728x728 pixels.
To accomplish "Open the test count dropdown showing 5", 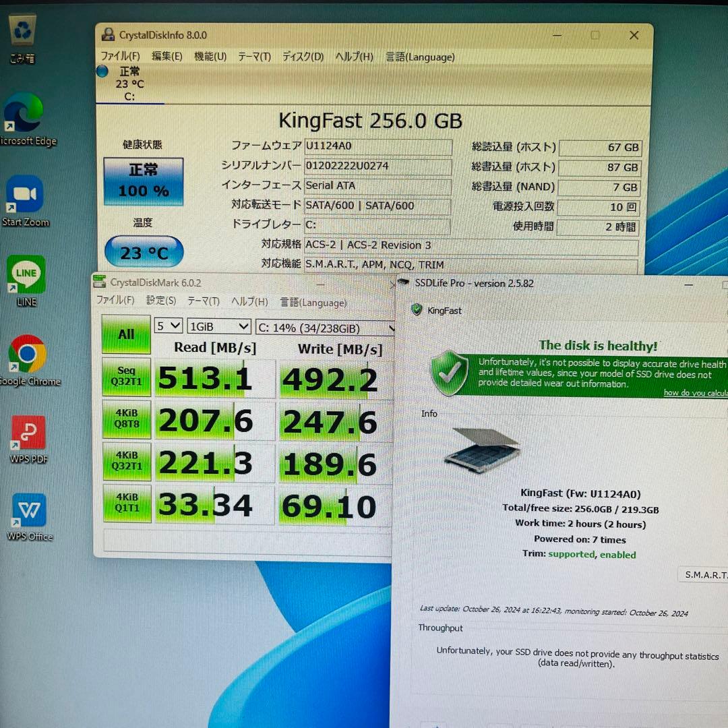I will pyautogui.click(x=168, y=326).
